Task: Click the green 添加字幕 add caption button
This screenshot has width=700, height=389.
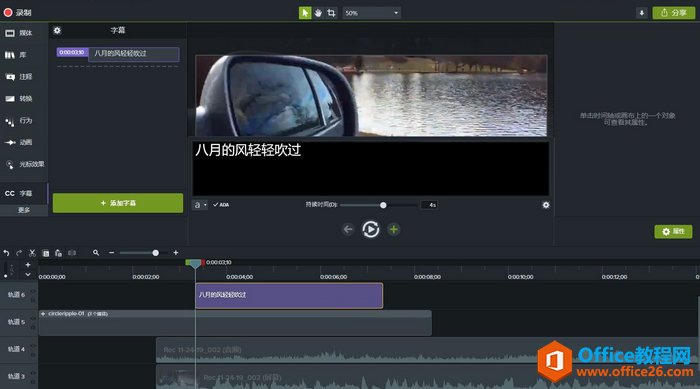Action: (118, 203)
